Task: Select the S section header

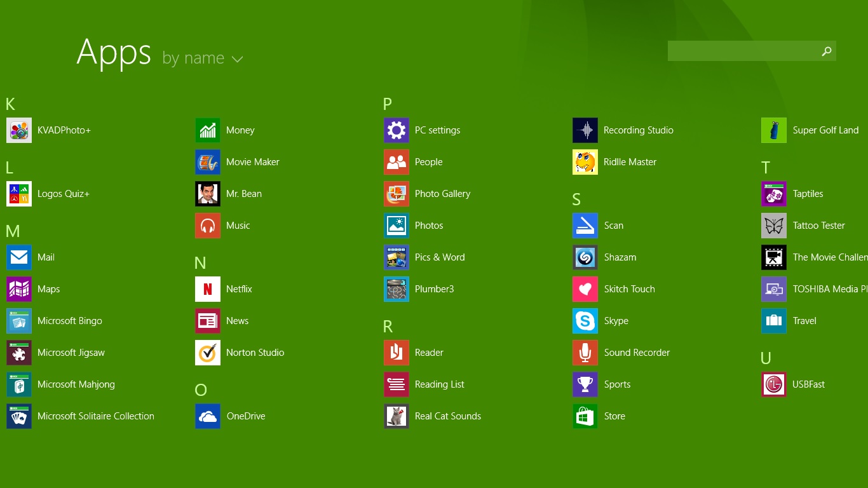Action: pos(576,200)
